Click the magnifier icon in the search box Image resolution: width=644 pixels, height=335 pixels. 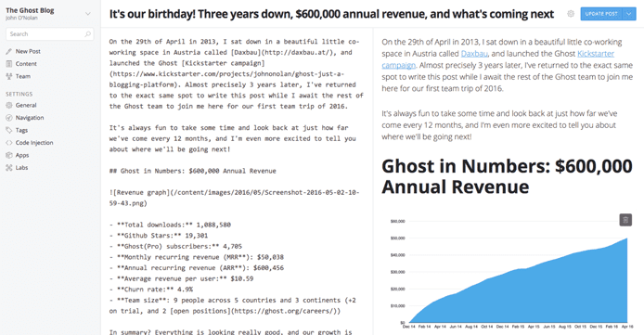point(87,34)
